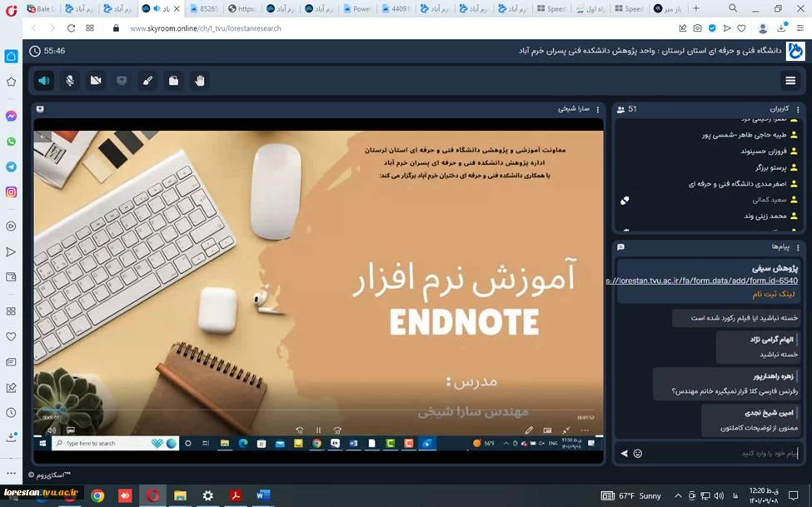The height and width of the screenshot is (507, 812).
Task: Open Windows Settings gear on taskbar
Action: click(x=207, y=496)
